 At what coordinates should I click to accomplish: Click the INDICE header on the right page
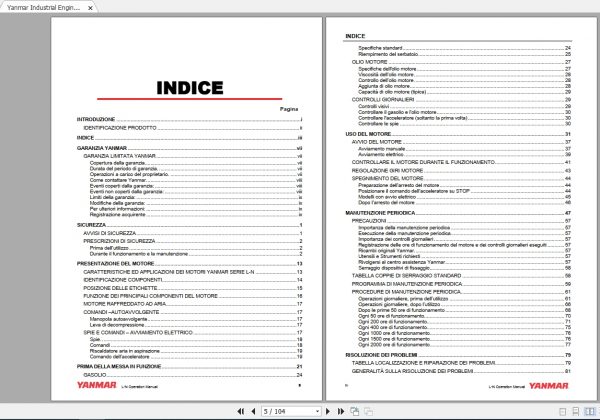[355, 36]
